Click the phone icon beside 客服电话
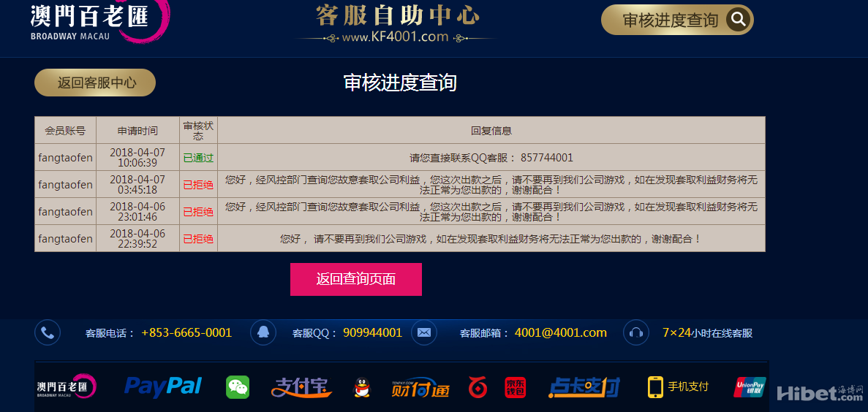868x412 pixels. click(x=48, y=333)
